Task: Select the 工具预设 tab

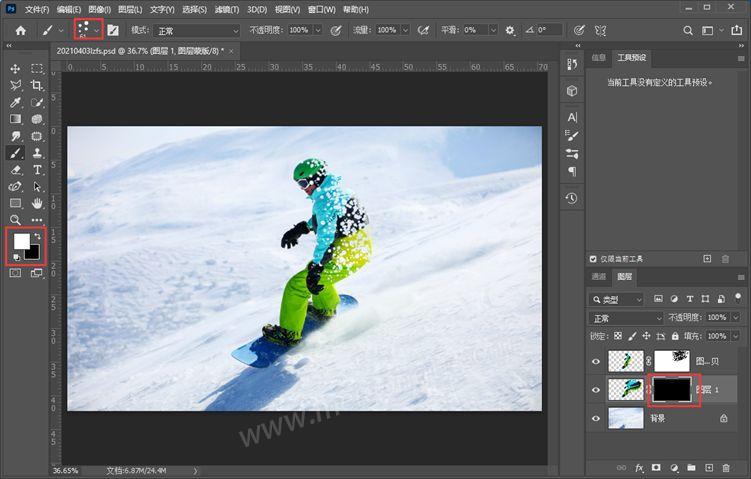Action: 632,57
